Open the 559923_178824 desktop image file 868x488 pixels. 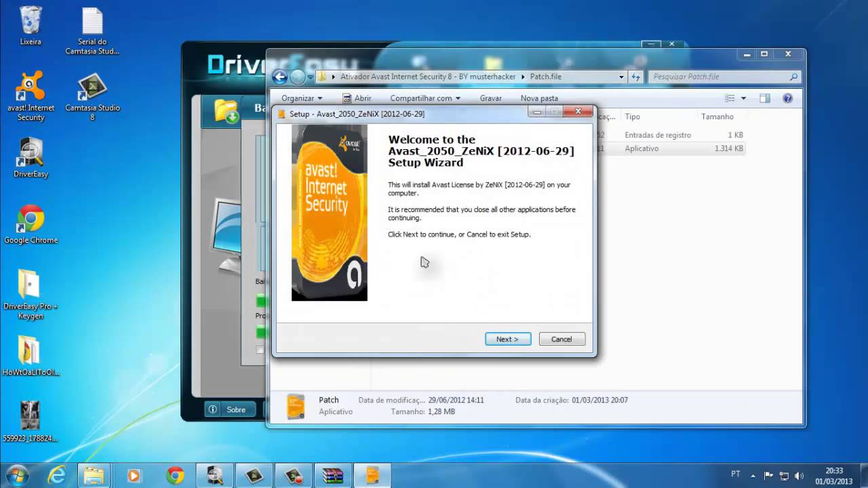(31, 422)
